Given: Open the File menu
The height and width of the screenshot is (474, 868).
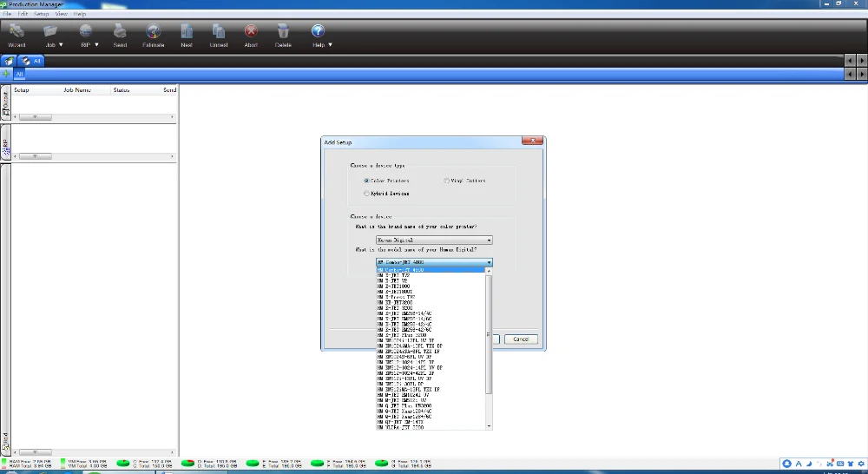Looking at the screenshot, I should click(x=7, y=14).
